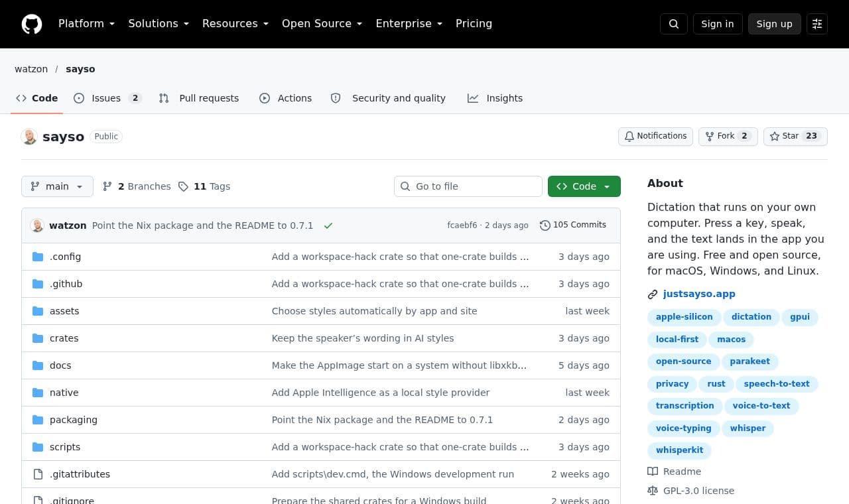Open the Security and quality tab
This screenshot has width=849, height=504.
pyautogui.click(x=388, y=98)
